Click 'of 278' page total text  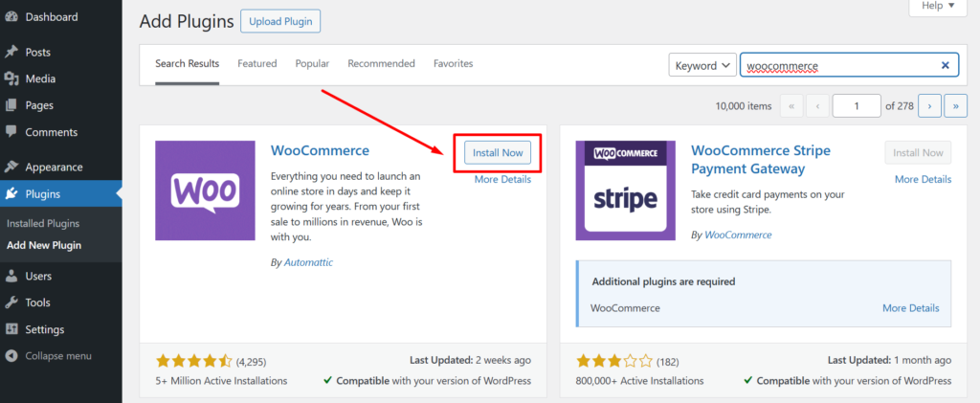point(900,106)
